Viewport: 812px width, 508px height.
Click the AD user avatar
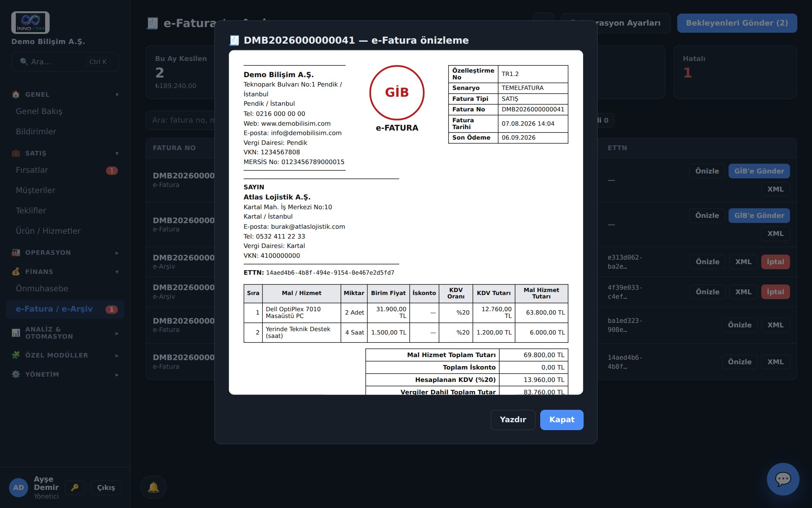(18, 488)
